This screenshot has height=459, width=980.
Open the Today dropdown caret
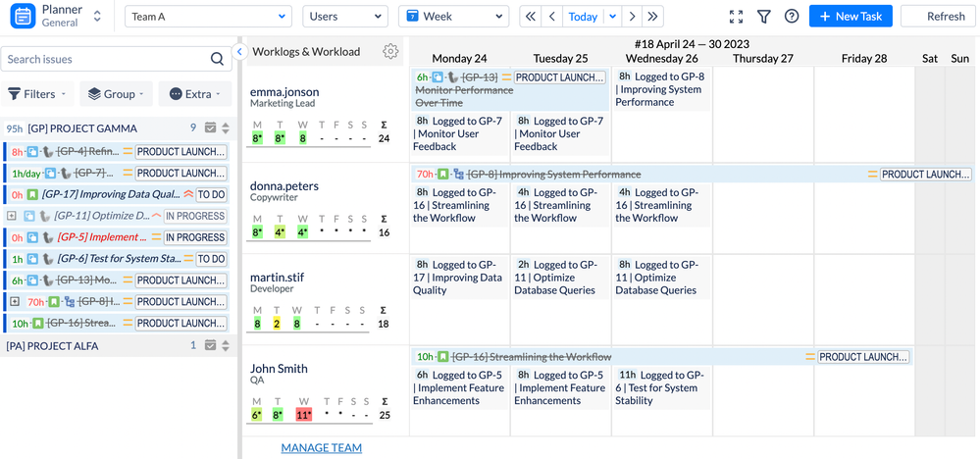(612, 17)
